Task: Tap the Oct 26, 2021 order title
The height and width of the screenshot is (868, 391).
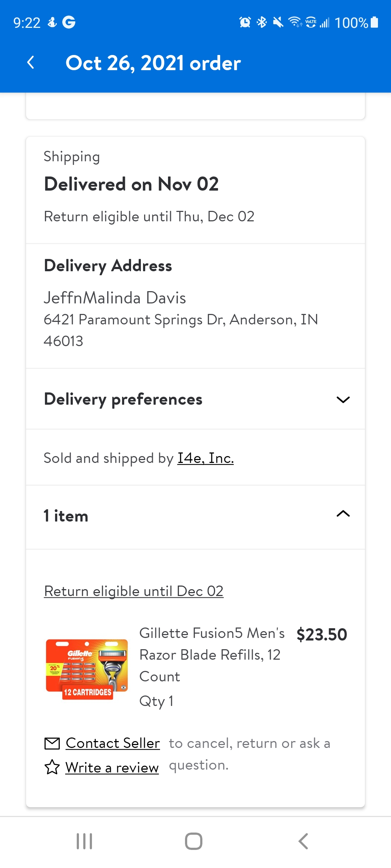Action: (x=153, y=63)
